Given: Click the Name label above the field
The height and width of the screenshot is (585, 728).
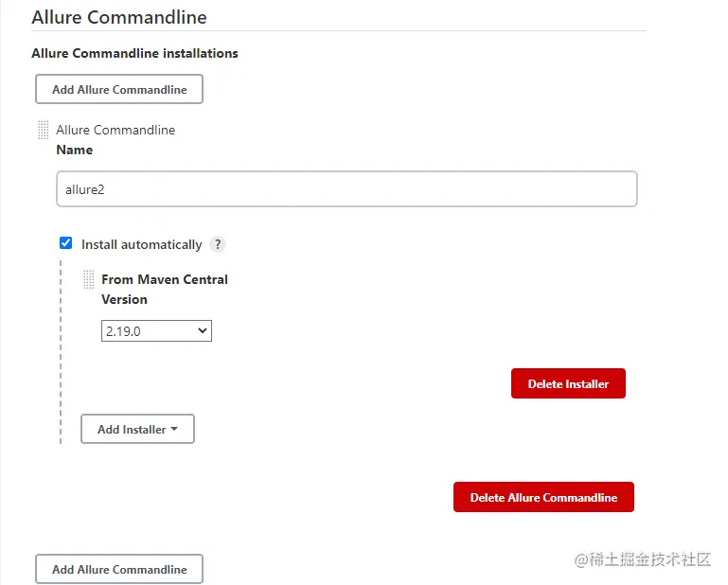Looking at the screenshot, I should (75, 150).
